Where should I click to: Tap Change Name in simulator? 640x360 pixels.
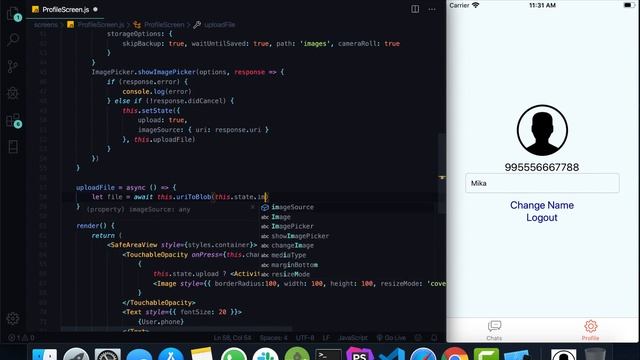542,205
